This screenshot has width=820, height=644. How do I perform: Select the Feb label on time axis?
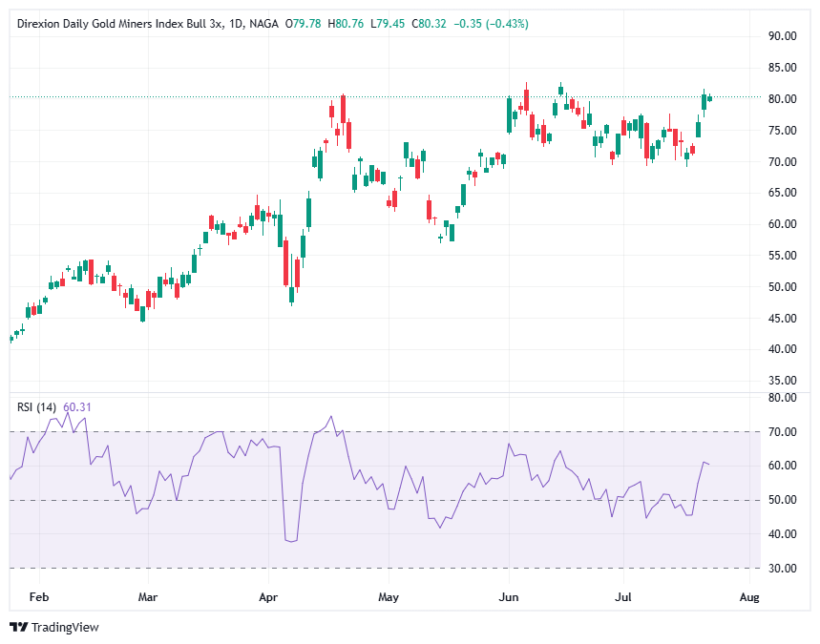pos(39,596)
